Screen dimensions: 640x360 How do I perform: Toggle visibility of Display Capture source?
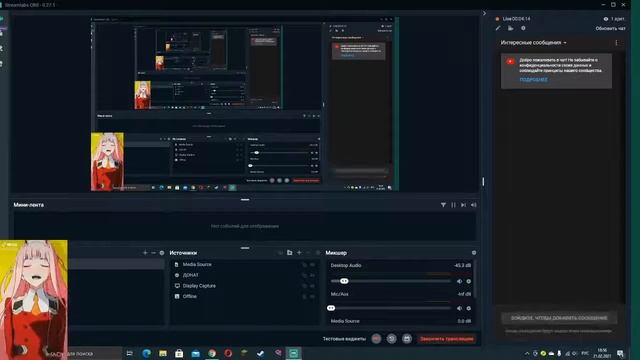[313, 286]
